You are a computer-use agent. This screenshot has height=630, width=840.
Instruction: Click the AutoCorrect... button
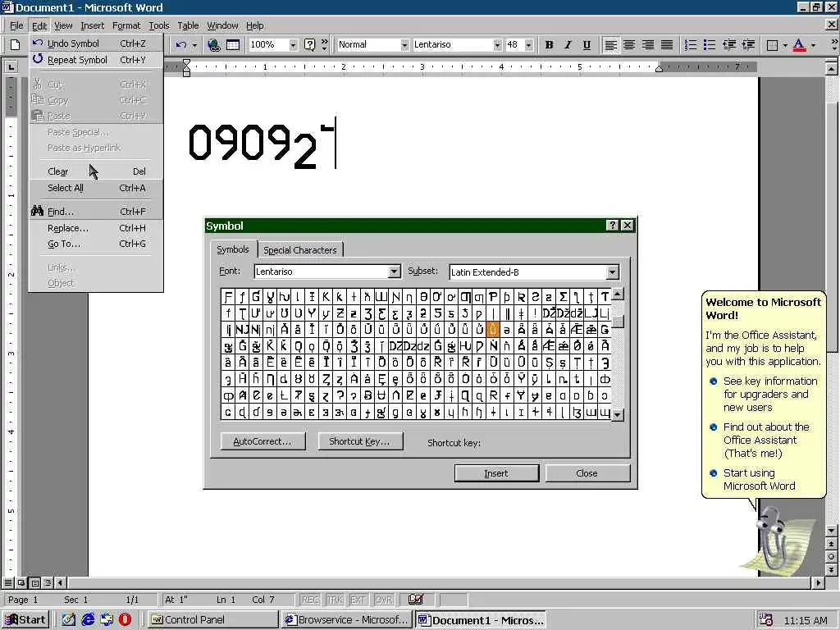(262, 441)
